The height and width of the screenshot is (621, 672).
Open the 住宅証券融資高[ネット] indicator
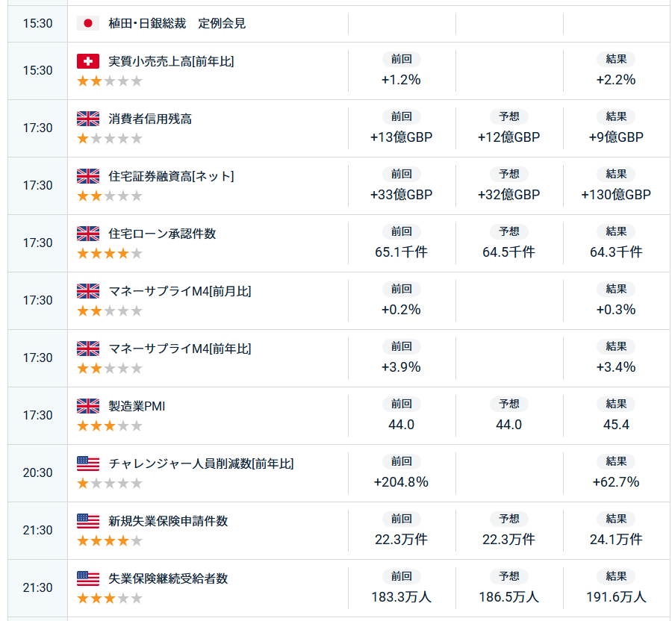click(x=171, y=176)
